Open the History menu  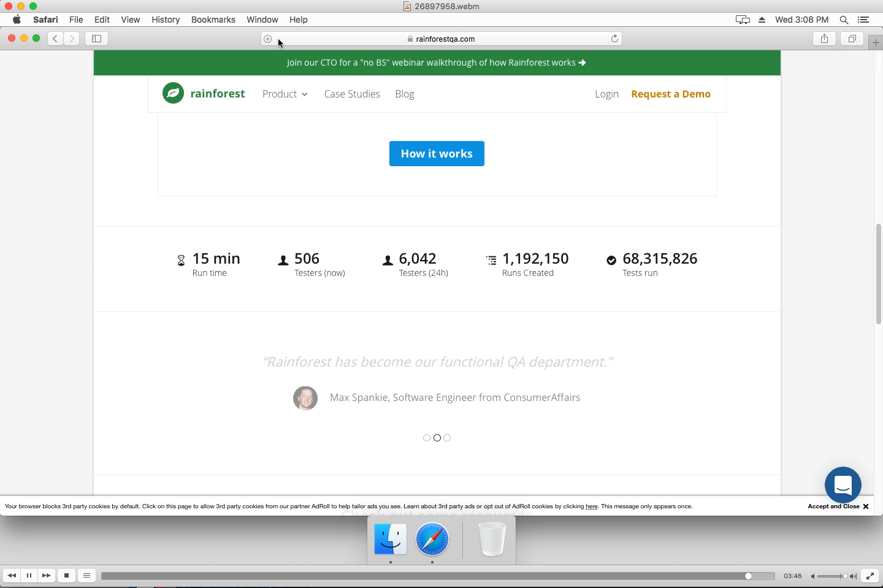166,20
